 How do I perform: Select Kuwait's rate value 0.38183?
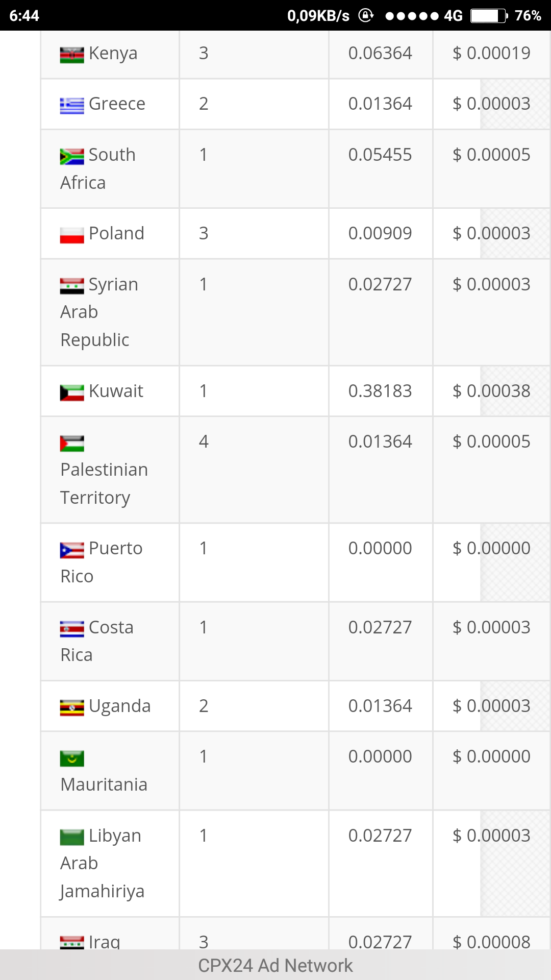tap(380, 391)
